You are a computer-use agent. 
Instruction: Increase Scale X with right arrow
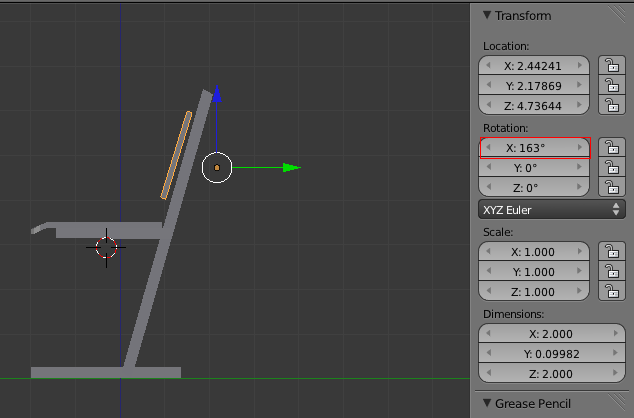[580, 251]
